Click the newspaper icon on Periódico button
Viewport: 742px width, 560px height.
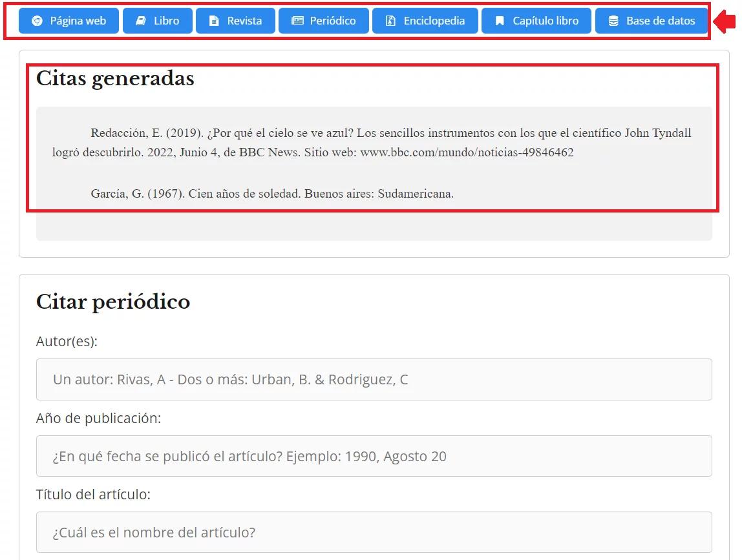coord(297,21)
